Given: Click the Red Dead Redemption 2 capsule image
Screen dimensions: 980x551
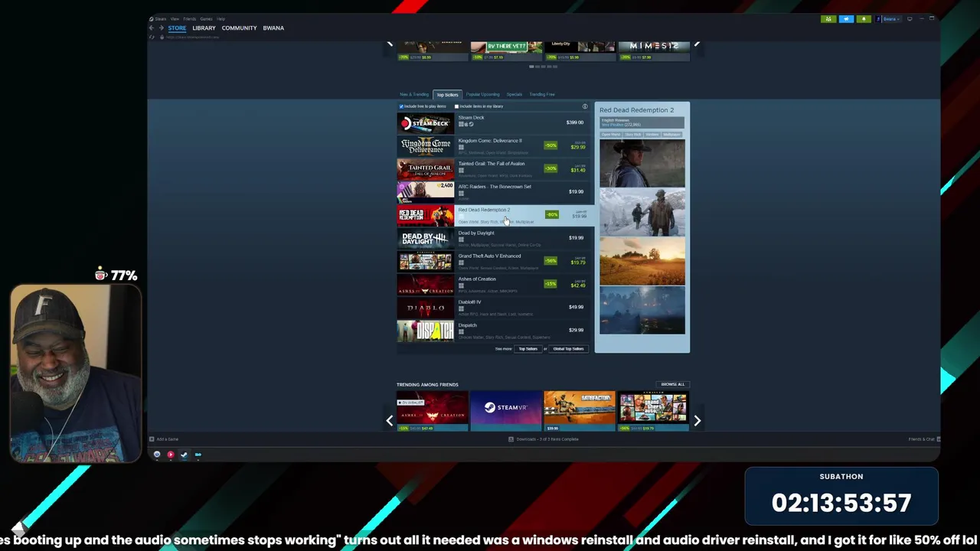Looking at the screenshot, I should [425, 215].
